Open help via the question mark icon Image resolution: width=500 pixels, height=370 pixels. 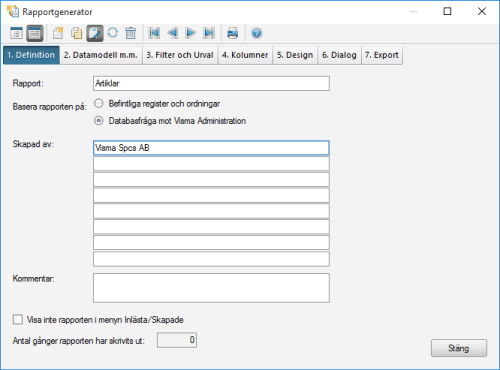pyautogui.click(x=257, y=33)
